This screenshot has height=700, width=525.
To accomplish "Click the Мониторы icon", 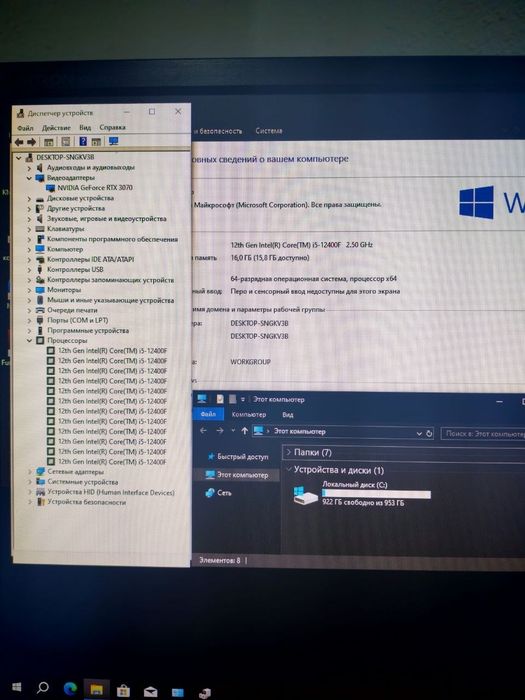I will pyautogui.click(x=40, y=290).
